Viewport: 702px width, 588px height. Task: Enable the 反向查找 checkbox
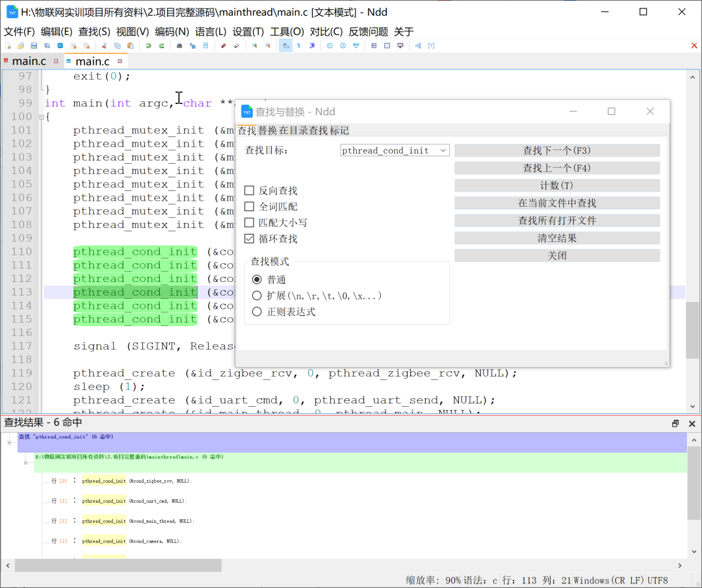(250, 190)
